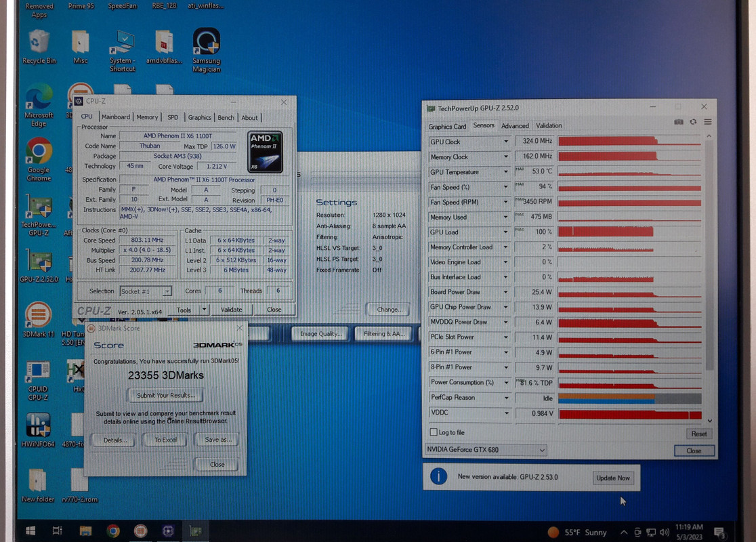
Task: Click the Filtering & AA button
Action: point(384,334)
